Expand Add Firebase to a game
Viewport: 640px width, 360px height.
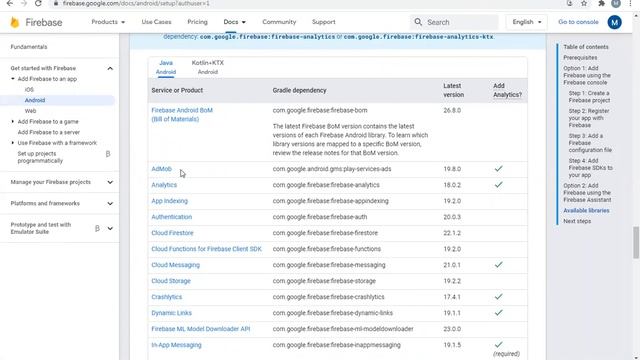(13, 122)
